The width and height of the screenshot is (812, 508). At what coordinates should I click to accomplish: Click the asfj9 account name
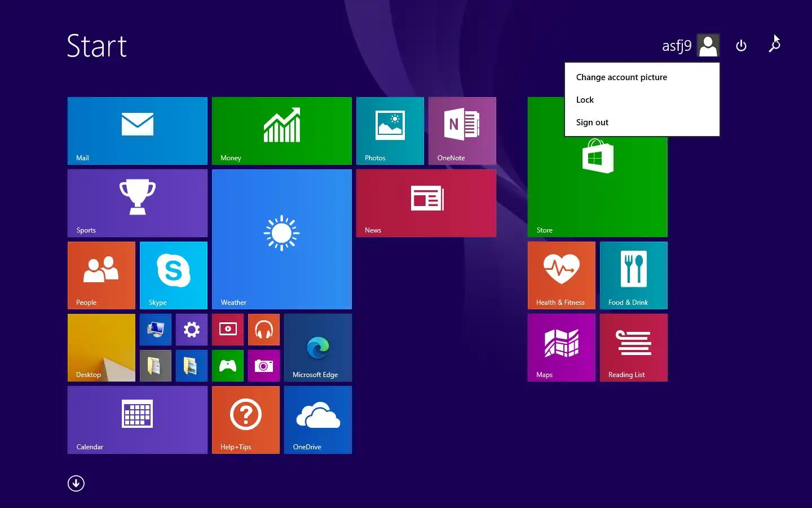(x=677, y=46)
